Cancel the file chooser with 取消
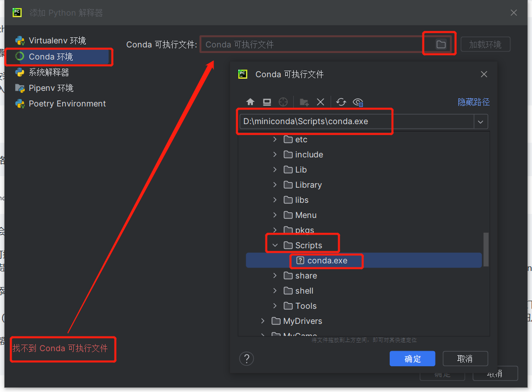 [465, 359]
